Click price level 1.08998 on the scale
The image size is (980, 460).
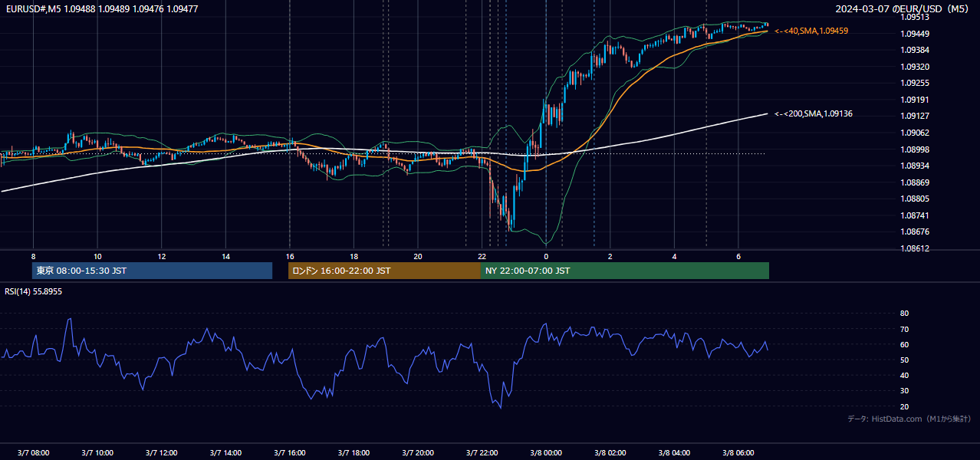pos(915,149)
